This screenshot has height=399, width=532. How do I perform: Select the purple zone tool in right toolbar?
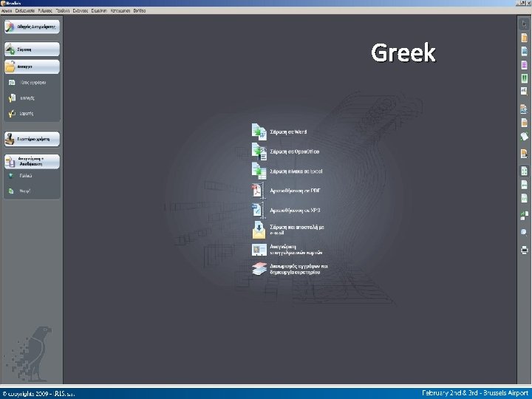[524, 64]
